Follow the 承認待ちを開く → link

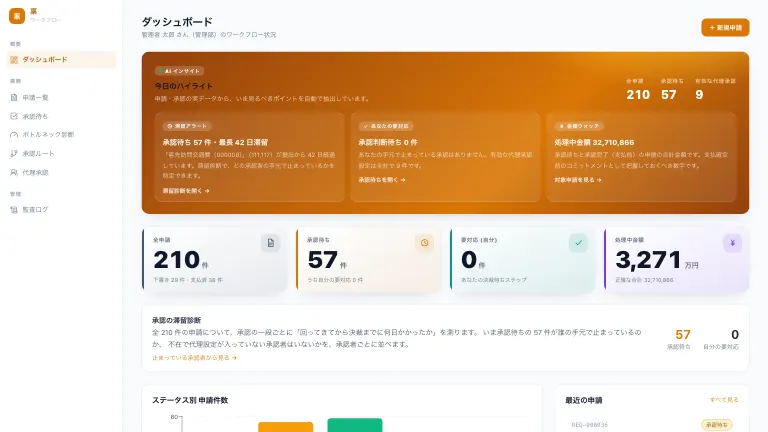click(382, 180)
